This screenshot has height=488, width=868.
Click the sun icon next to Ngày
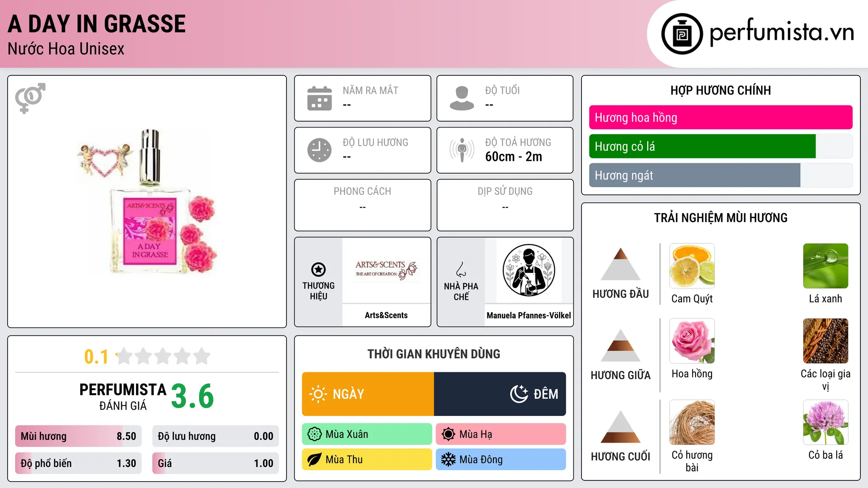[318, 394]
